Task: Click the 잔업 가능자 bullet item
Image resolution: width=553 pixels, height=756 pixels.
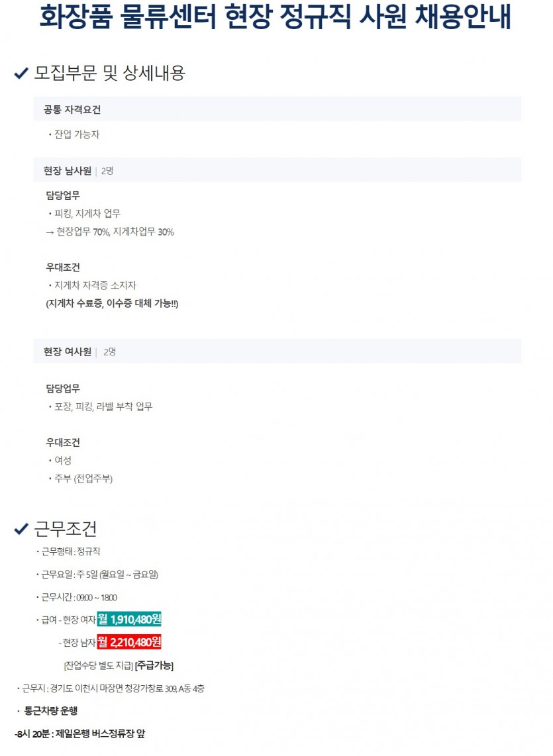Action: coord(74,134)
